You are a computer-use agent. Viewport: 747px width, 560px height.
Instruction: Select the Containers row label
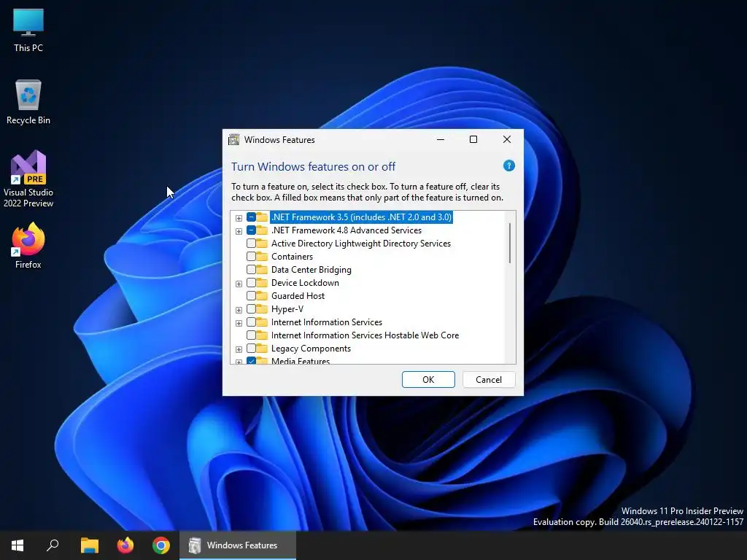point(292,257)
